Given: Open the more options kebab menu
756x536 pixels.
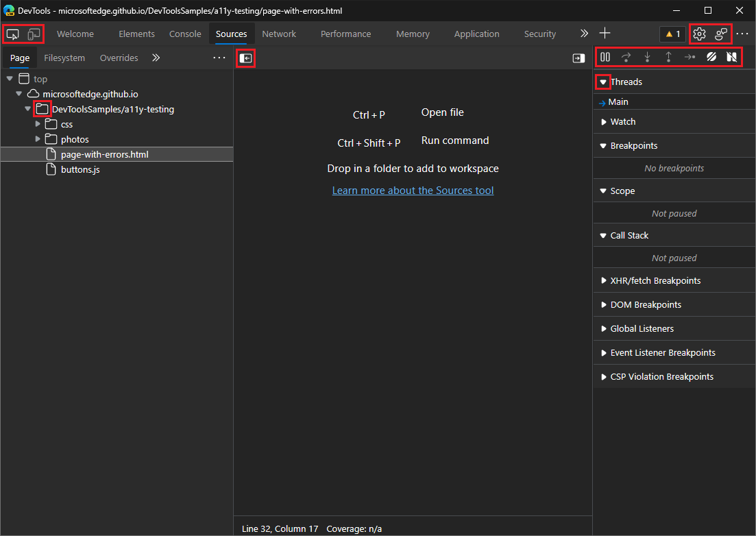Looking at the screenshot, I should 743,33.
